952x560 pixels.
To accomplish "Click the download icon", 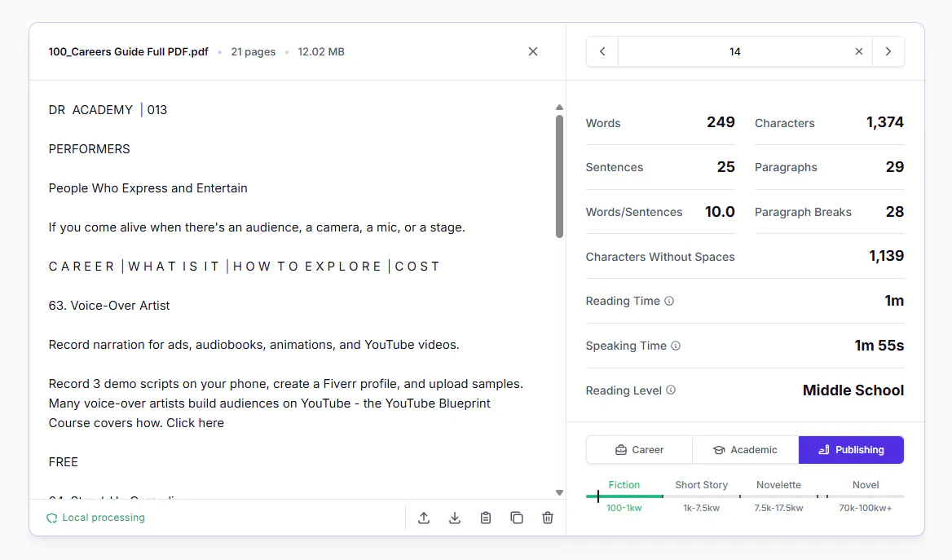I will point(455,518).
